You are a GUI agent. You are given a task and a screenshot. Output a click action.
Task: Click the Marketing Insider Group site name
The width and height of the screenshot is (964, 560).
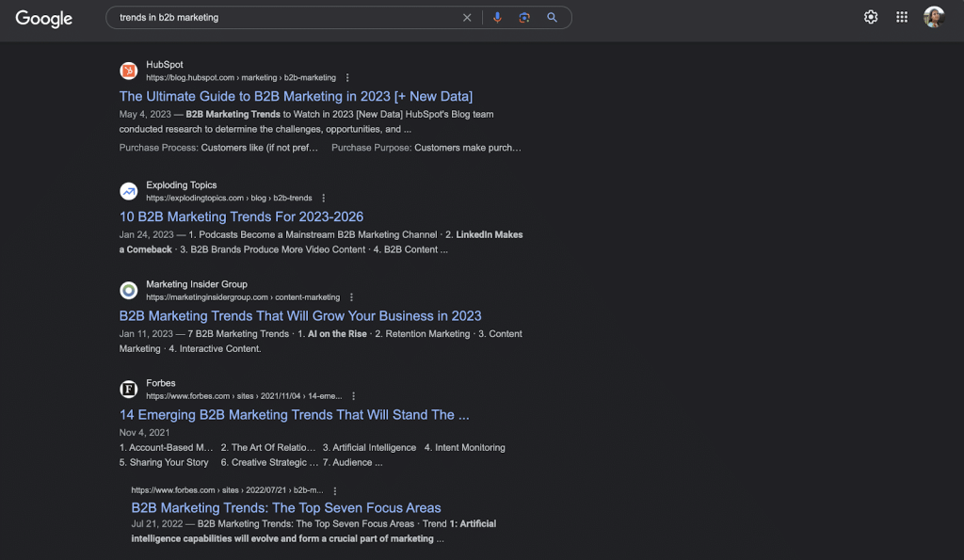pos(197,284)
